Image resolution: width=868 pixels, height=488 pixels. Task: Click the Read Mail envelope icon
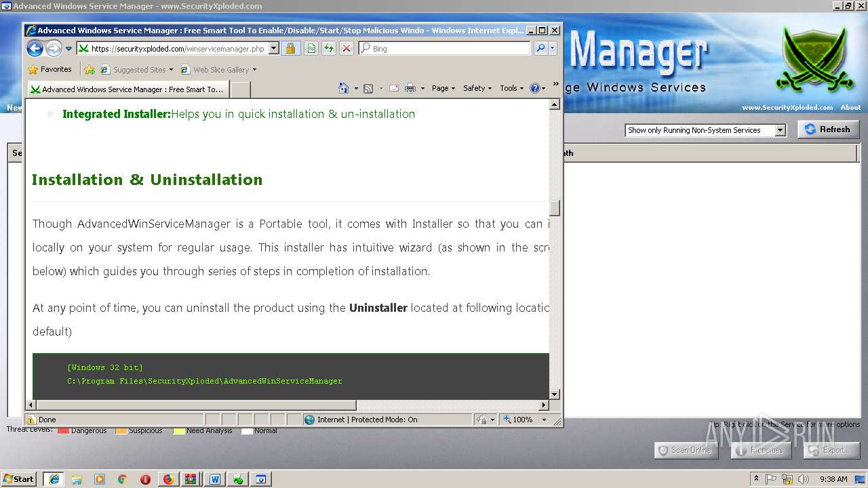(393, 88)
